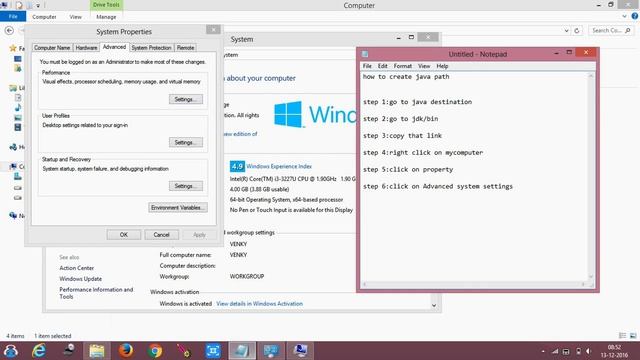
Task: Click Notepad line 'step 2:go to jdk/bin'
Action: pyautogui.click(x=400, y=119)
